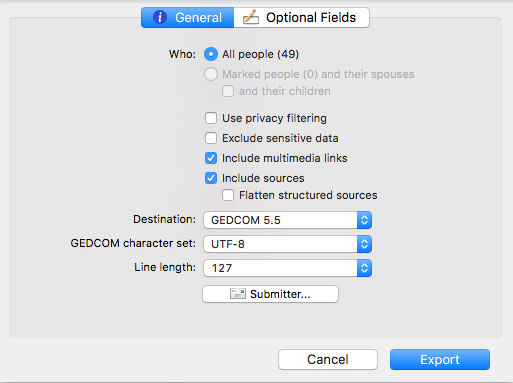The width and height of the screenshot is (513, 383).
Task: Expand the Line length dropdown
Action: [x=287, y=268]
